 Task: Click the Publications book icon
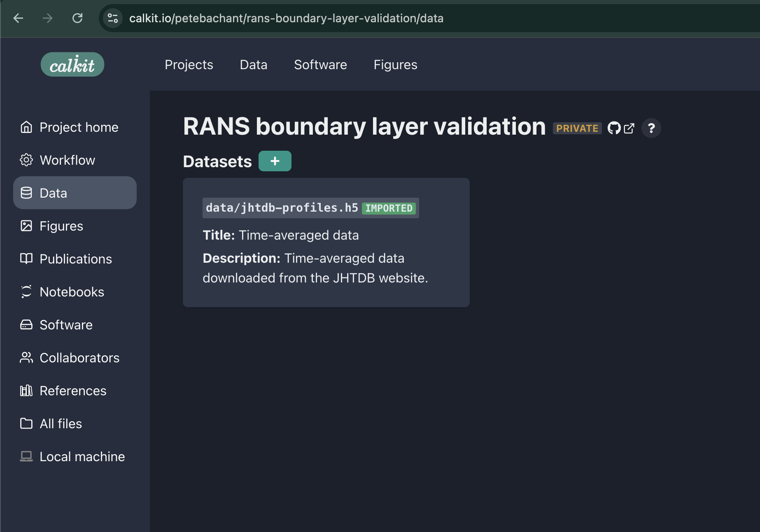click(x=26, y=259)
